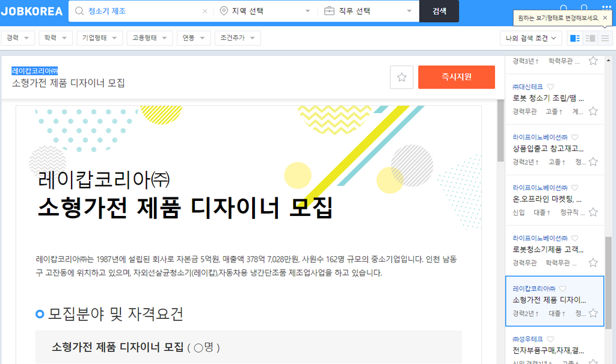This screenshot has width=616, height=364.
Task: Click the 소형가전 제품 디자이너 모집 header title
Action: tap(69, 83)
